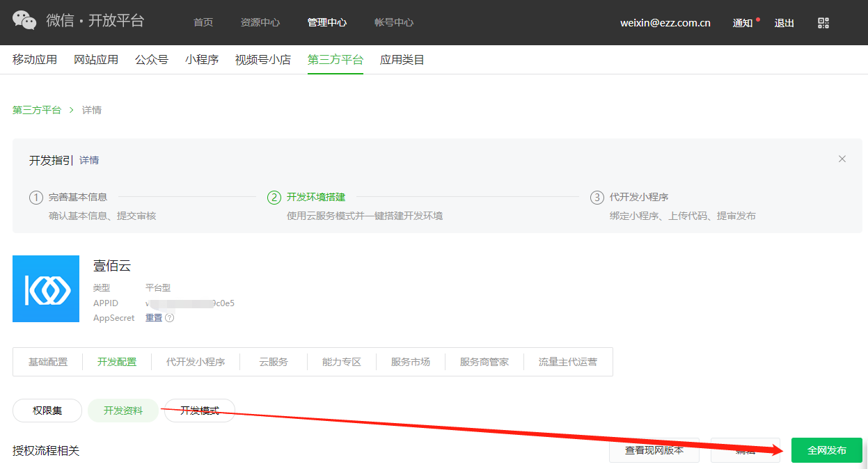The image size is (868, 469).
Task: Click the 微信·开放平台 title text
Action: (95, 21)
